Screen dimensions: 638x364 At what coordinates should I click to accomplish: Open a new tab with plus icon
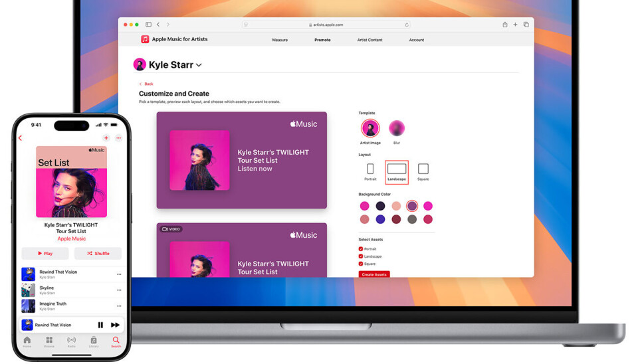coord(515,25)
